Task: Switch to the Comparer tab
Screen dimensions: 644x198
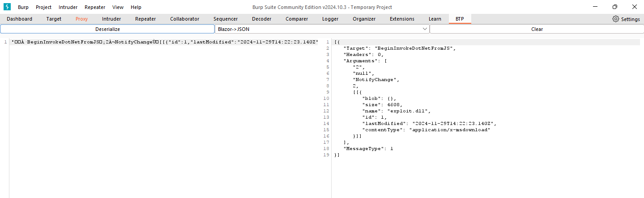Action: [x=297, y=19]
